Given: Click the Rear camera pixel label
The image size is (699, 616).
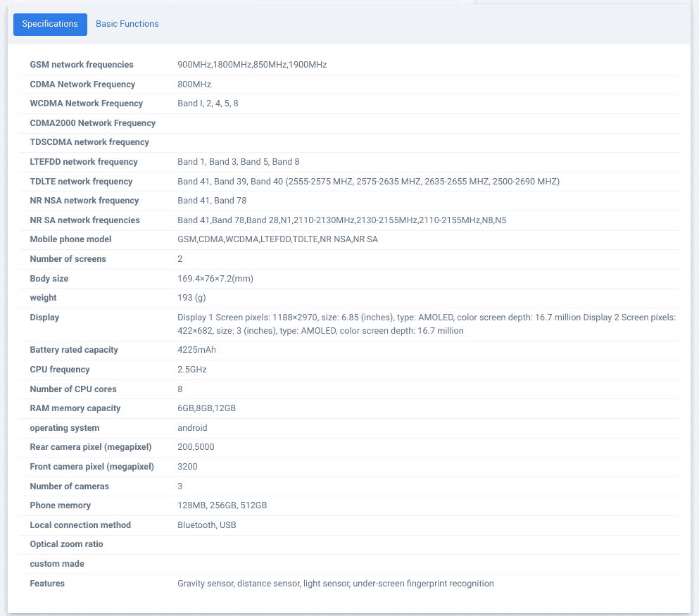Looking at the screenshot, I should (90, 447).
